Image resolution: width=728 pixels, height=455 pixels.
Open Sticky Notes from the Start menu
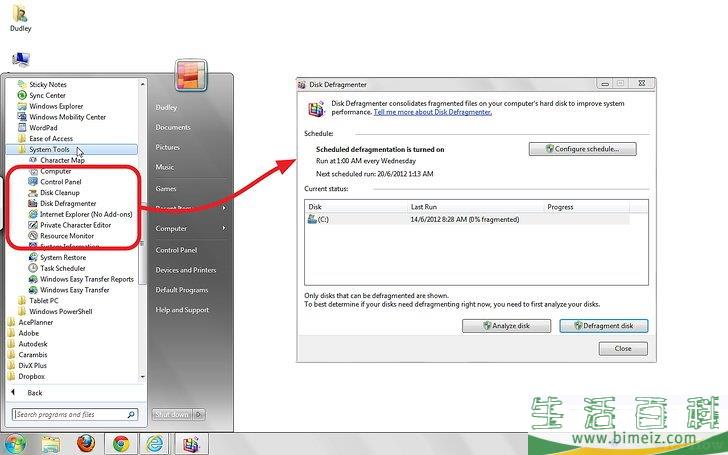point(47,84)
